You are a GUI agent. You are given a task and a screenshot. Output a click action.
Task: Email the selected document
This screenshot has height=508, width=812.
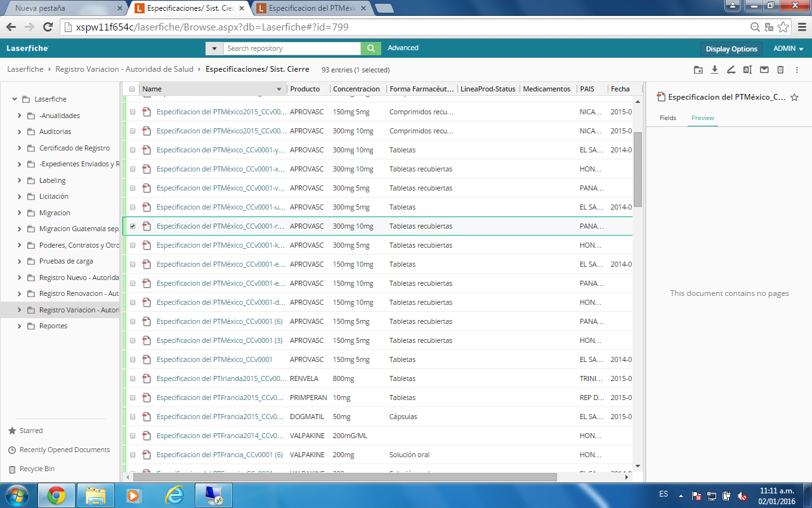pyautogui.click(x=764, y=70)
